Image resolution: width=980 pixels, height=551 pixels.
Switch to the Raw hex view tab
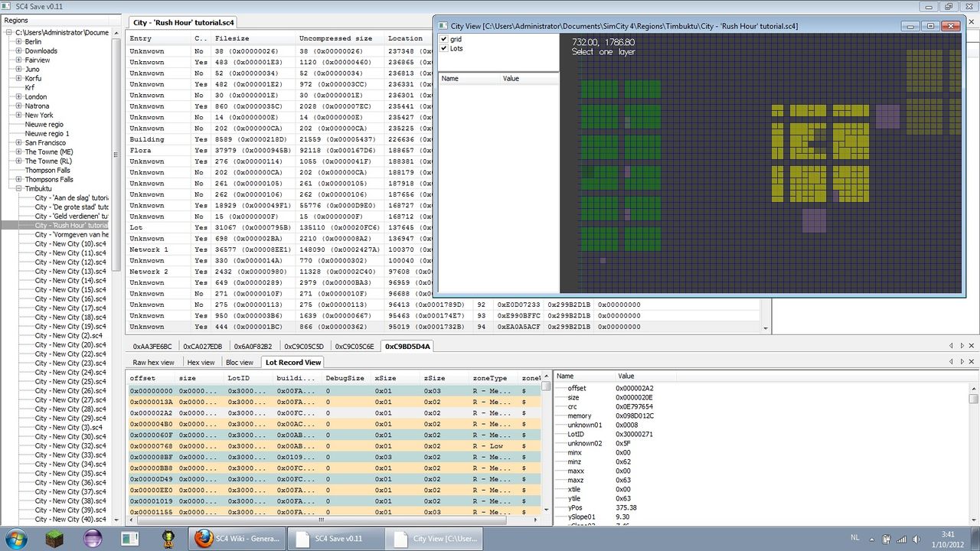tap(153, 362)
